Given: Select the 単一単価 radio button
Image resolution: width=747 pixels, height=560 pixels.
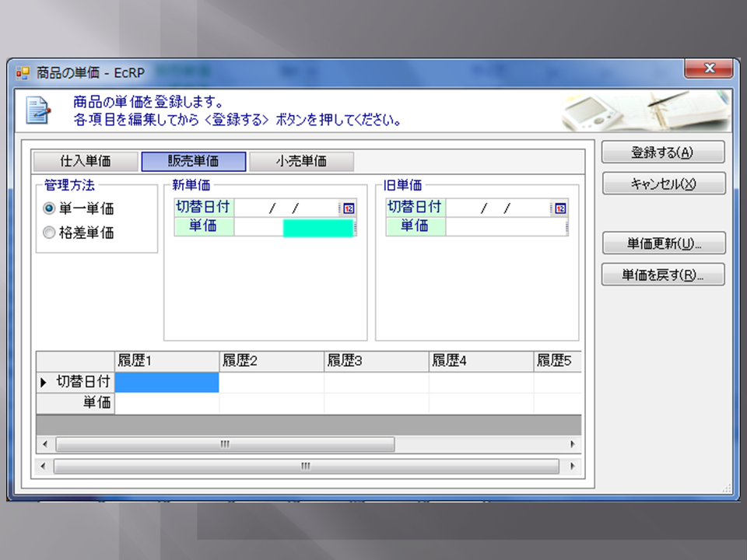Looking at the screenshot, I should [49, 208].
